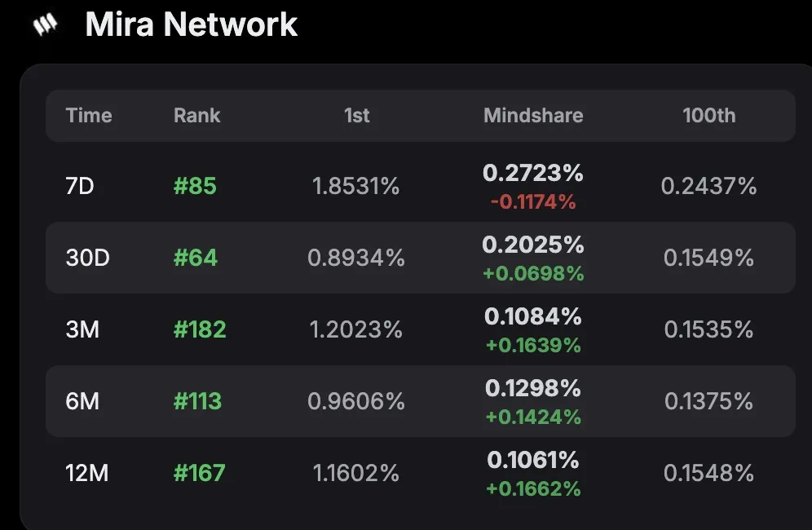The width and height of the screenshot is (812, 530).
Task: Click the 0.2723% mindshare value
Action: click(533, 173)
